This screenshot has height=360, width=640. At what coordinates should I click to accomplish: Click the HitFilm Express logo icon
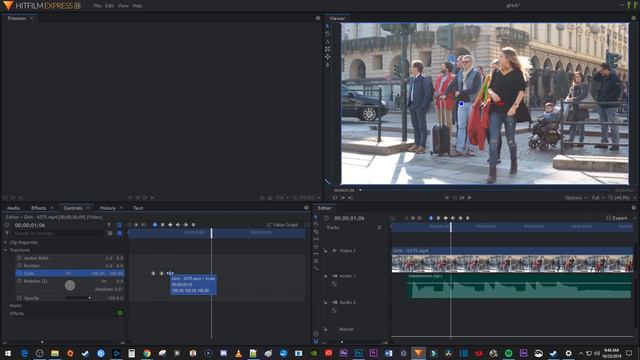8,5
